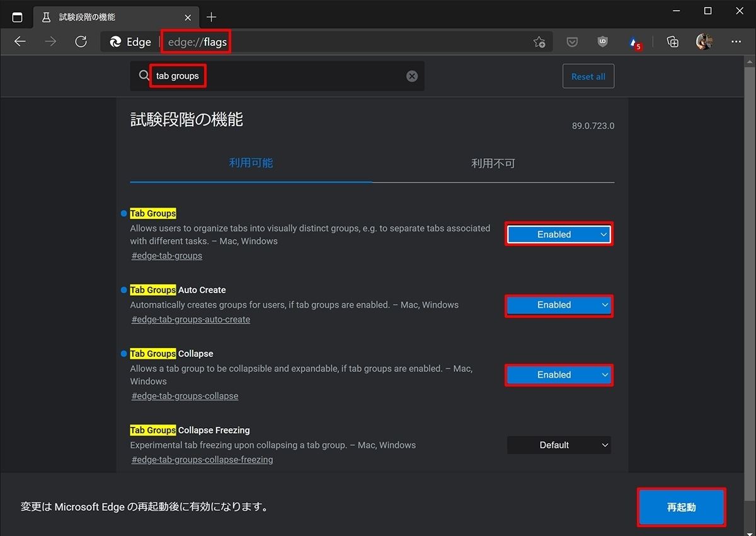Image resolution: width=756 pixels, height=536 pixels.
Task: Go back with the browser back arrow
Action: click(20, 42)
